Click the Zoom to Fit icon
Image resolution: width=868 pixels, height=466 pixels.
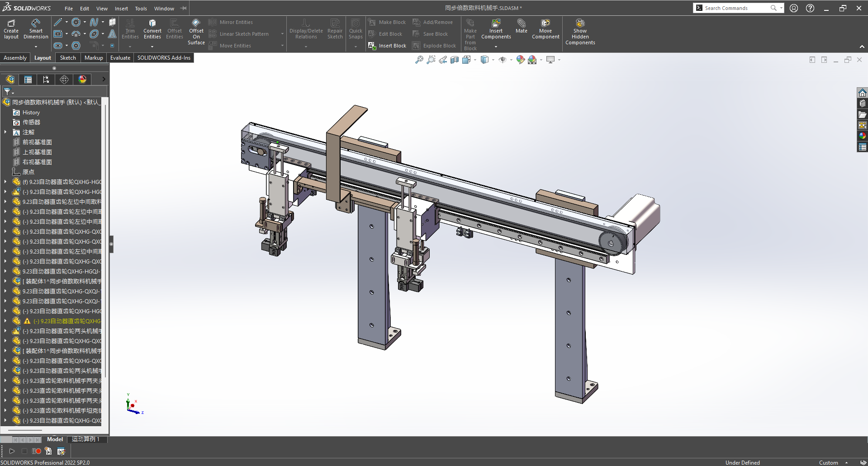419,60
